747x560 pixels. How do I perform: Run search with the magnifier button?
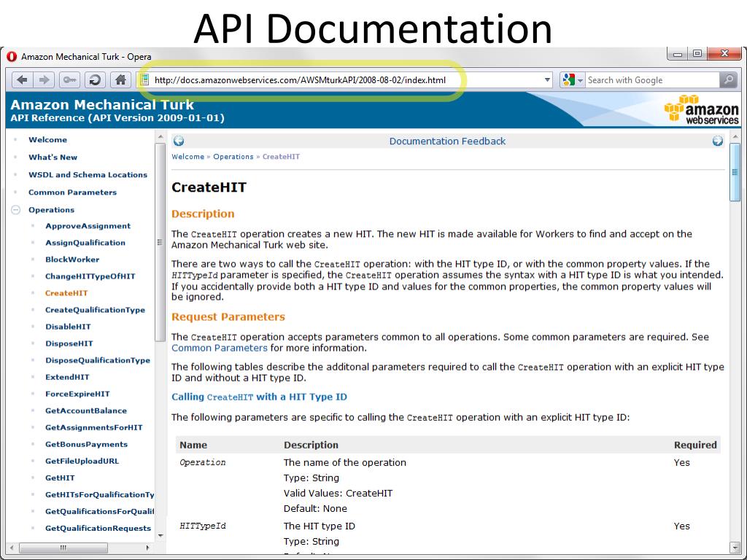[728, 80]
